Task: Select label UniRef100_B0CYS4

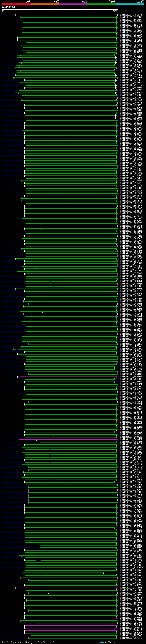Action: click(x=131, y=226)
